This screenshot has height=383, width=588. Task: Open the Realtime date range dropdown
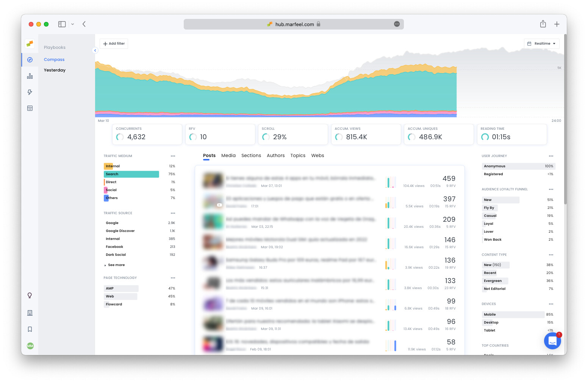pyautogui.click(x=541, y=44)
